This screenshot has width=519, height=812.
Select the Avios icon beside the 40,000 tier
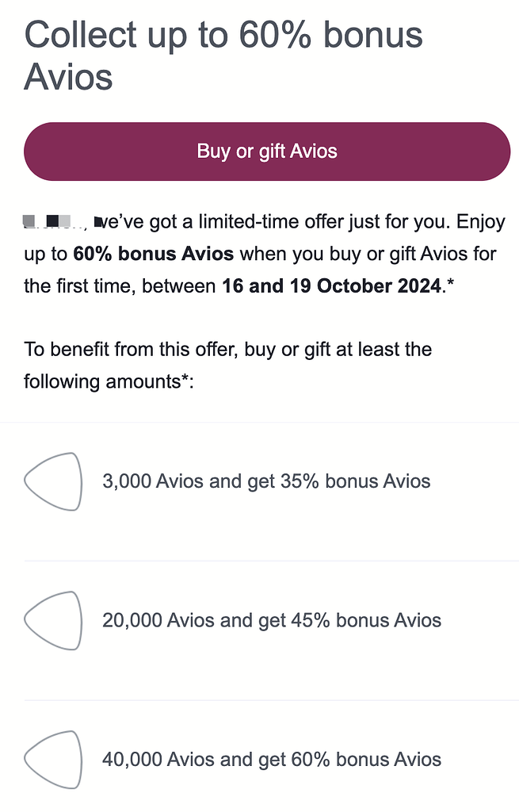[53, 760]
